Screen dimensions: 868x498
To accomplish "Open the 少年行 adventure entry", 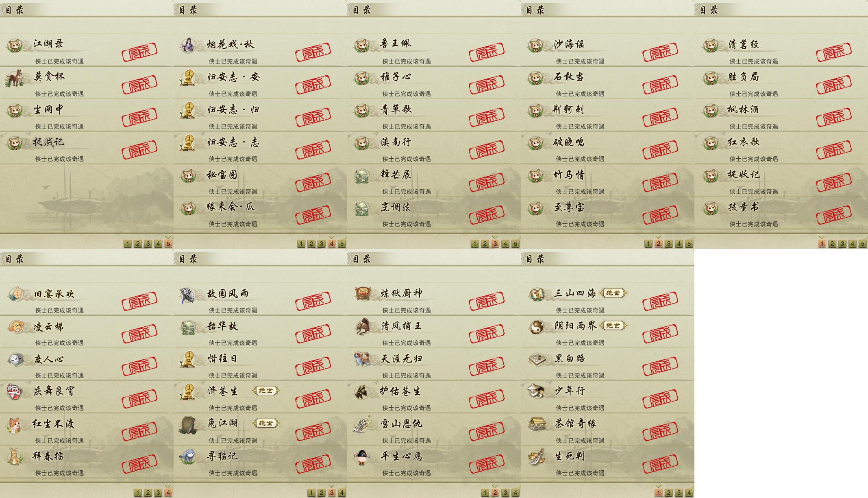I will tap(607, 397).
